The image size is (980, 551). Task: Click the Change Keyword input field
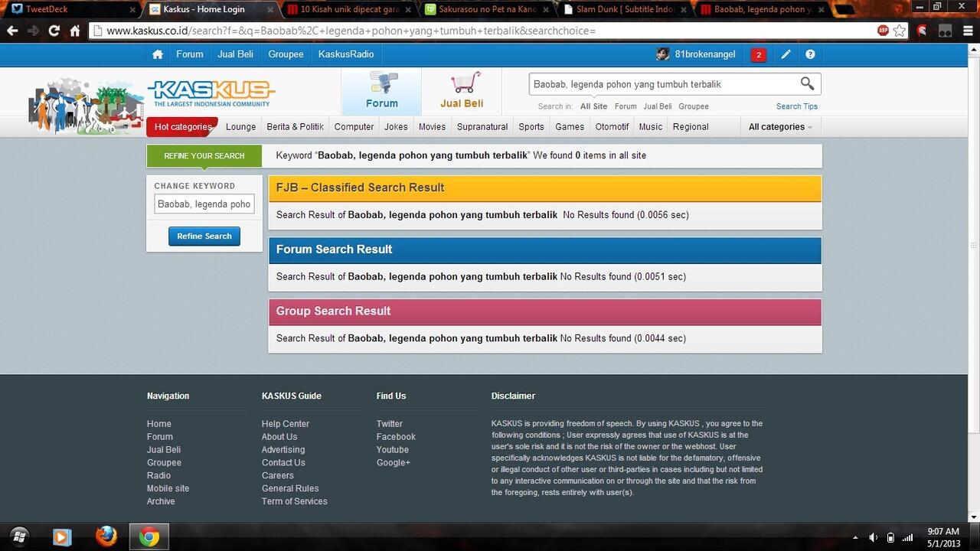point(204,204)
